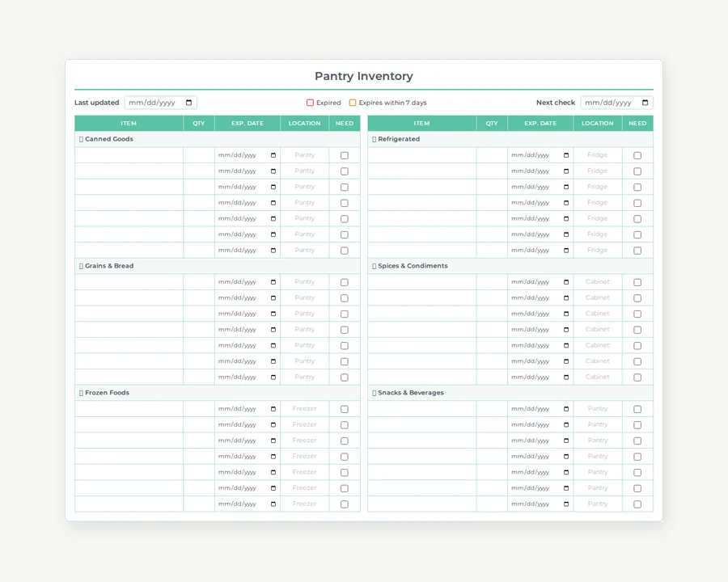This screenshot has width=728, height=582.
Task: Click LOCATION header in the left table
Action: [305, 123]
